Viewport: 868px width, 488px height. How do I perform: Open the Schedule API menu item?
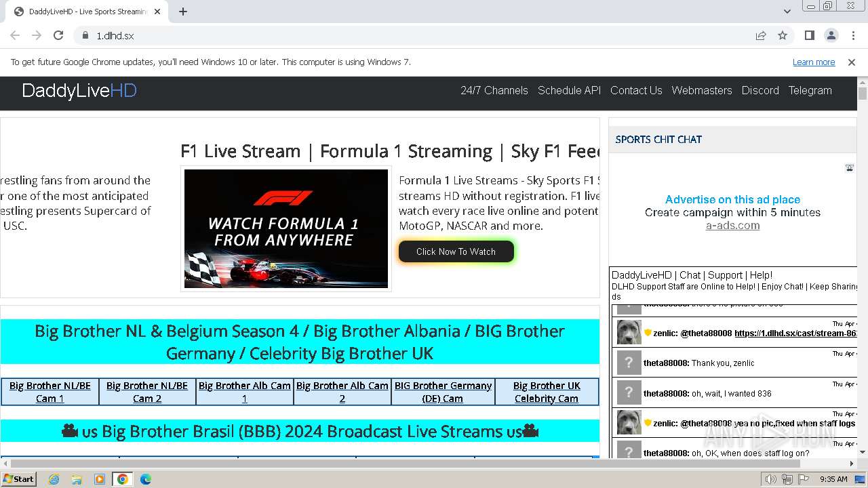569,90
